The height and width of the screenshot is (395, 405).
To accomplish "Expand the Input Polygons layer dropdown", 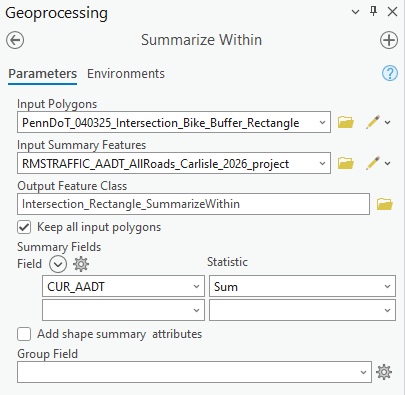I will point(322,122).
